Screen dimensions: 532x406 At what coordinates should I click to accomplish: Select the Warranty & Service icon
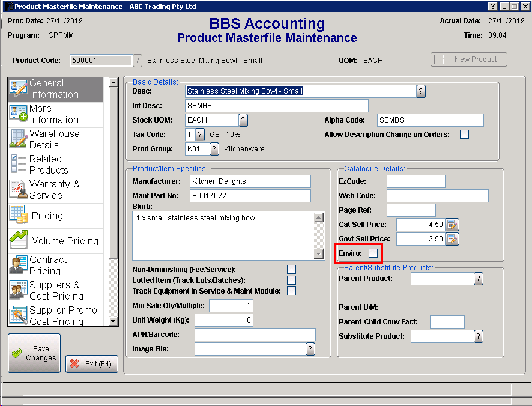pos(19,190)
